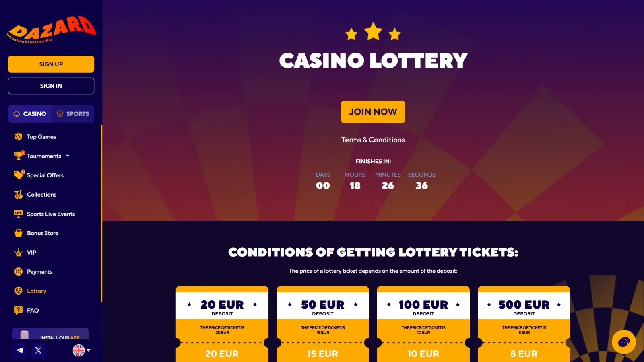Open the live chat support bubble
This screenshot has width=644, height=362.
click(623, 342)
